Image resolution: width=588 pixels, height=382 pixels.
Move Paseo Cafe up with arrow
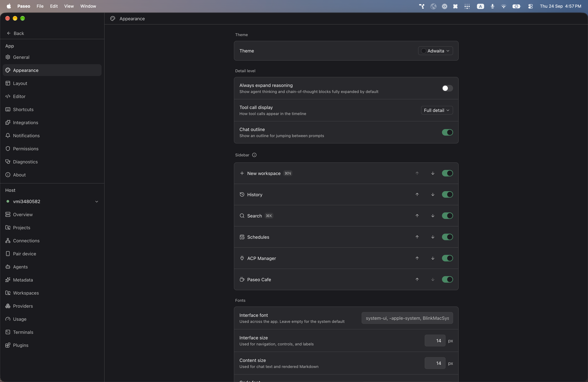(417, 279)
